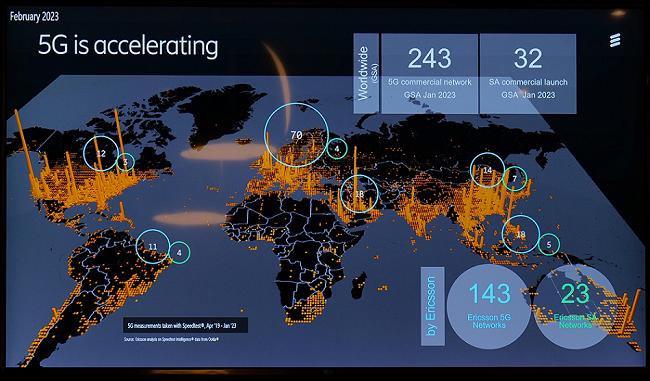The width and height of the screenshot is (650, 381).
Task: Select the Worldwide (GSA) vertical label
Action: (366, 73)
